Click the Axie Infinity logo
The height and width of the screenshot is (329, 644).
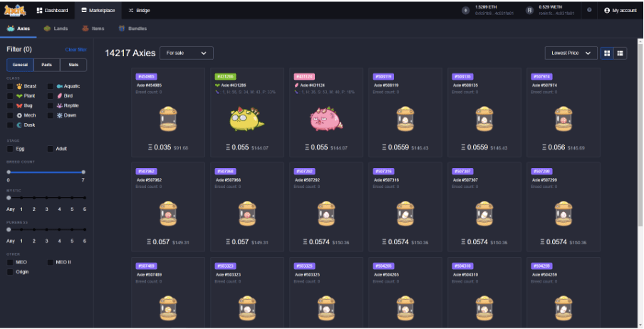coord(15,10)
